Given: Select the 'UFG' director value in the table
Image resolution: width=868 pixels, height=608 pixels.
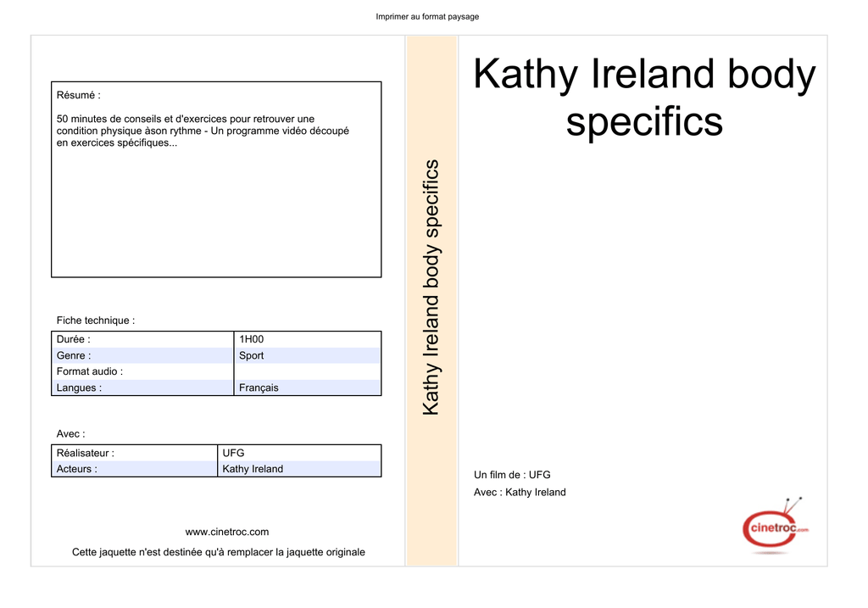Looking at the screenshot, I should point(233,453).
